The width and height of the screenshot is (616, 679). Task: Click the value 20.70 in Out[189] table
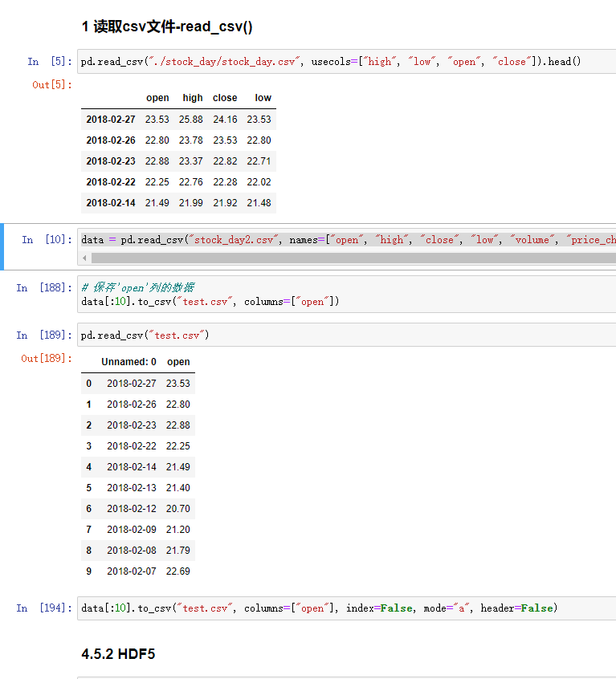coord(178,509)
